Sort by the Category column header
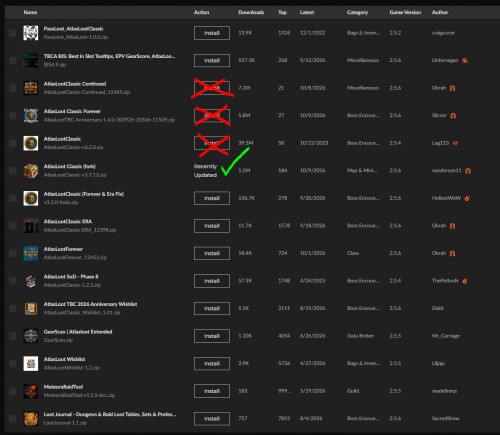 coord(357,12)
